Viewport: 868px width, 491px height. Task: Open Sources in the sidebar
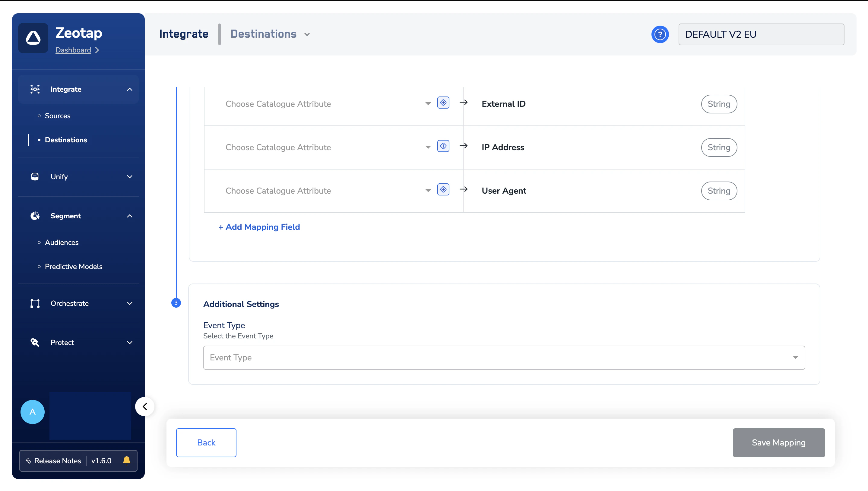[58, 116]
